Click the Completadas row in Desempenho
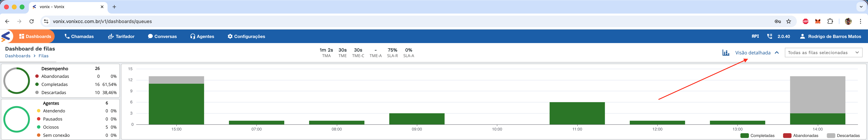This screenshot has height=140, width=868. pos(76,84)
